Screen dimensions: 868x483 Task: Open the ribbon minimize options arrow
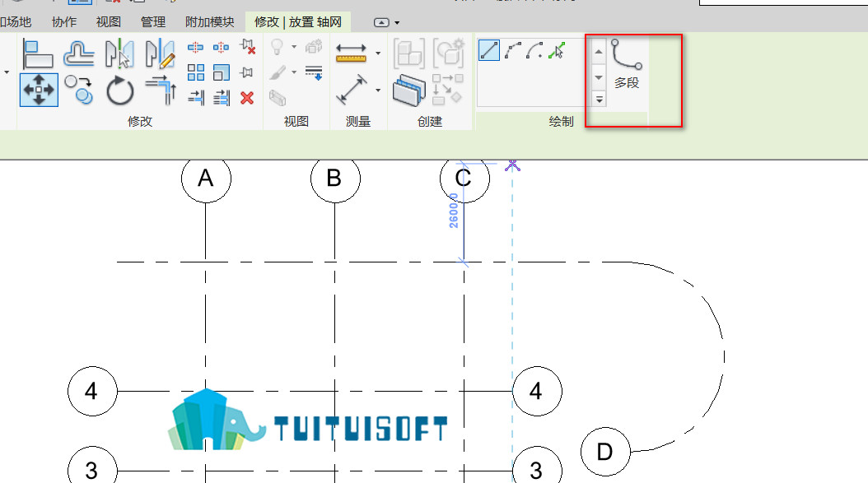pos(398,23)
